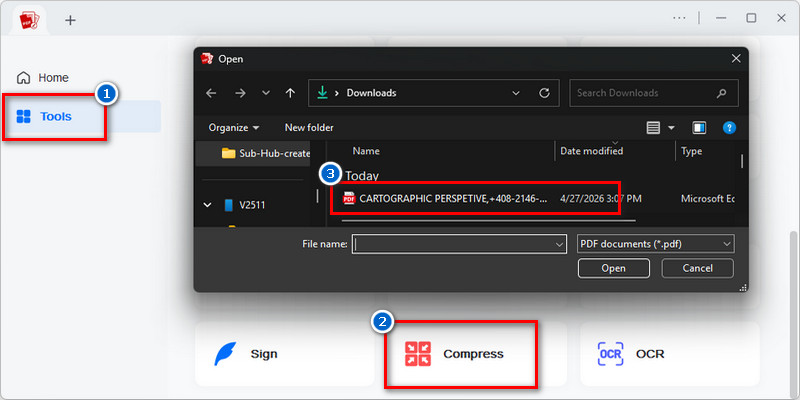Click the Search Downloads field
The width and height of the screenshot is (800, 400).
[654, 93]
